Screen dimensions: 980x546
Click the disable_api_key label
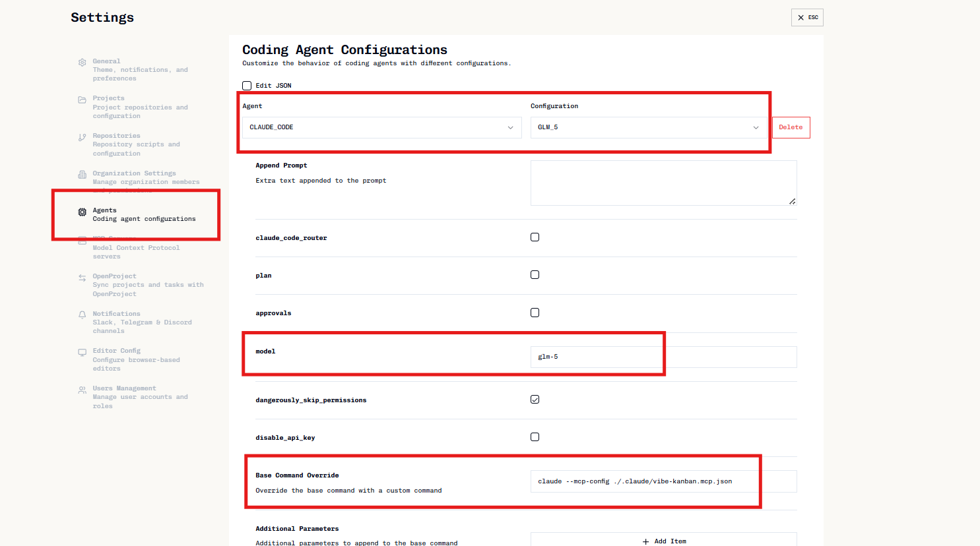(285, 438)
